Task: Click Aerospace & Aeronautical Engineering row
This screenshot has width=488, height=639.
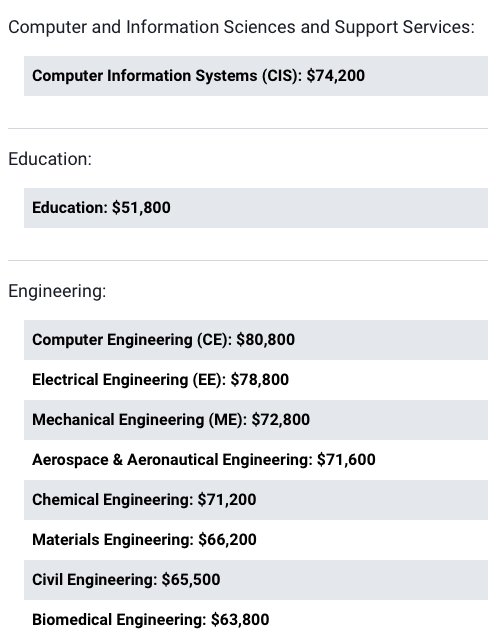Action: [x=256, y=460]
